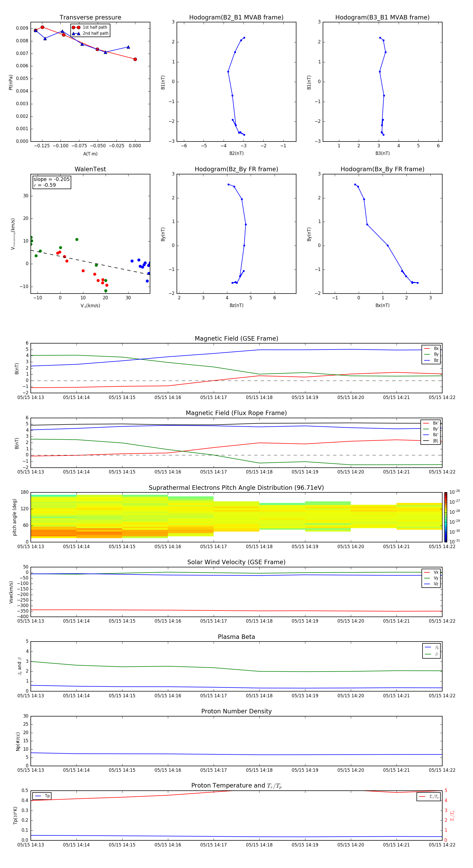The width and height of the screenshot is (473, 868).
Task: Click the 'Np(#/cc)' axis label
Action: pyautogui.click(x=18, y=741)
